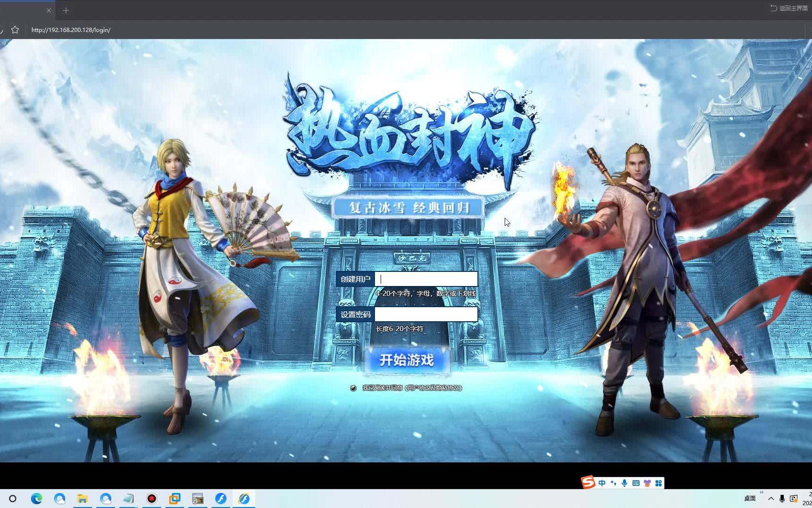Open the IME soft keyboard icon
This screenshot has height=508, width=812.
pos(636,483)
